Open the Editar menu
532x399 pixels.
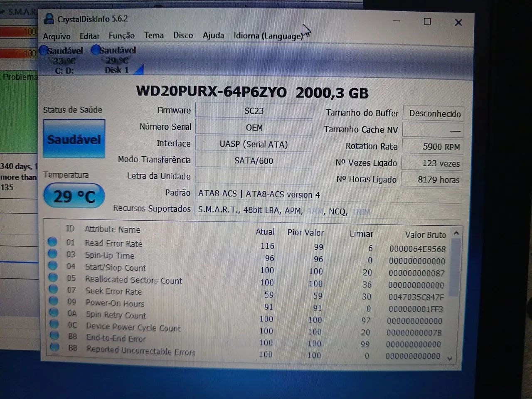[x=89, y=36]
